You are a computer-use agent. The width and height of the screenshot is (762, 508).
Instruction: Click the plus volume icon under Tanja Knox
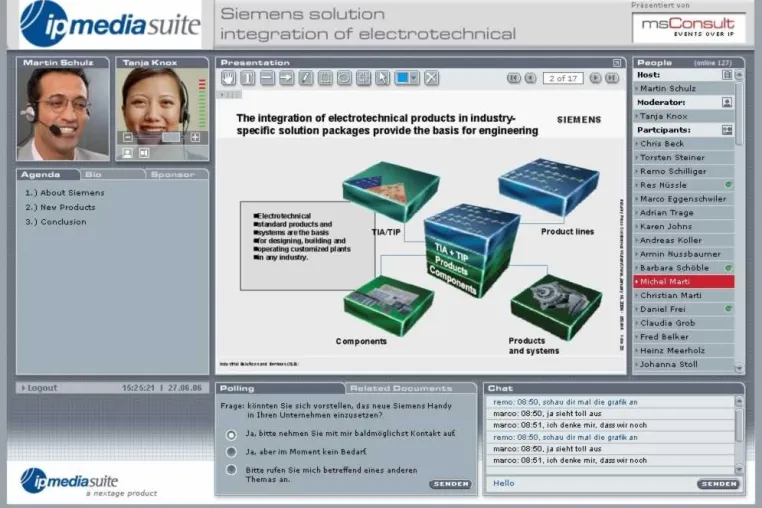click(x=195, y=138)
